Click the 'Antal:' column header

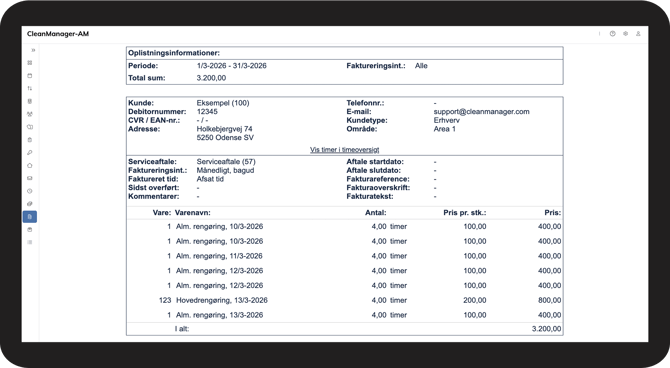pos(376,212)
